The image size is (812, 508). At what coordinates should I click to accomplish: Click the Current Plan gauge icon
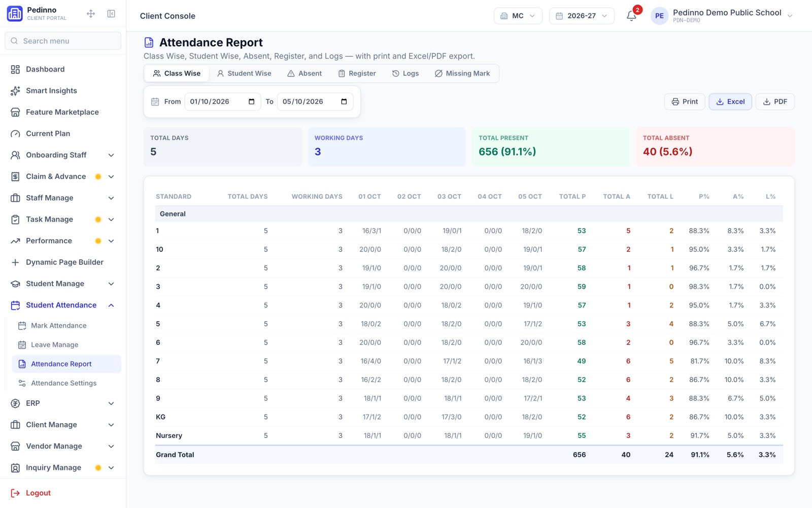click(15, 134)
